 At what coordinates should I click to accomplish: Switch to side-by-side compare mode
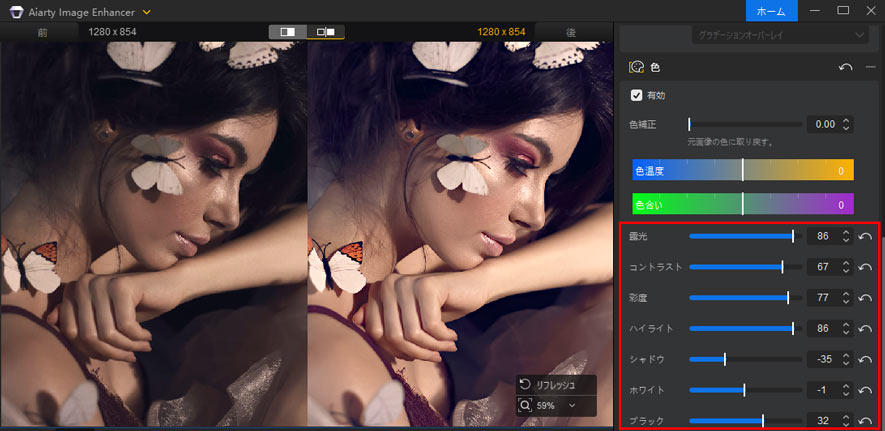coord(326,32)
